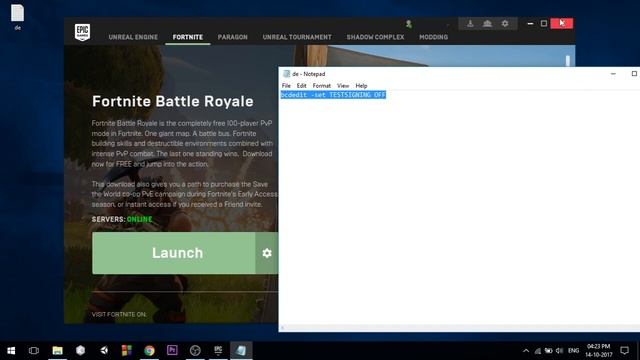Switch to Paragon tab

point(233,37)
